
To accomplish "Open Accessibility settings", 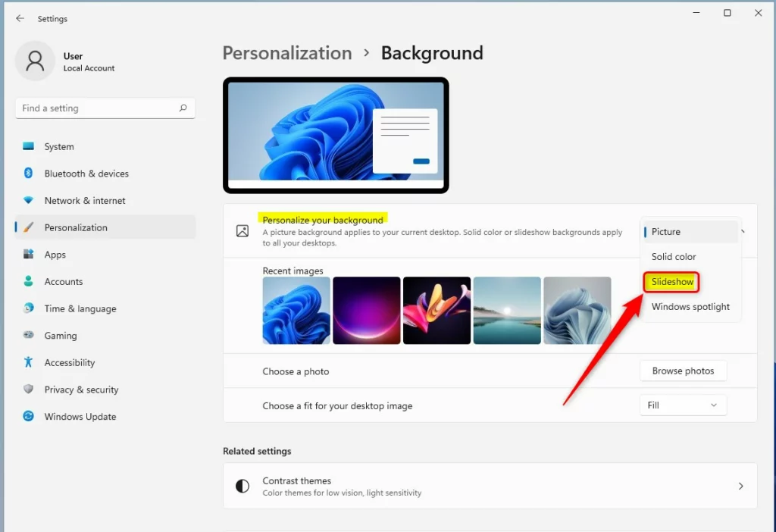I will 105,362.
